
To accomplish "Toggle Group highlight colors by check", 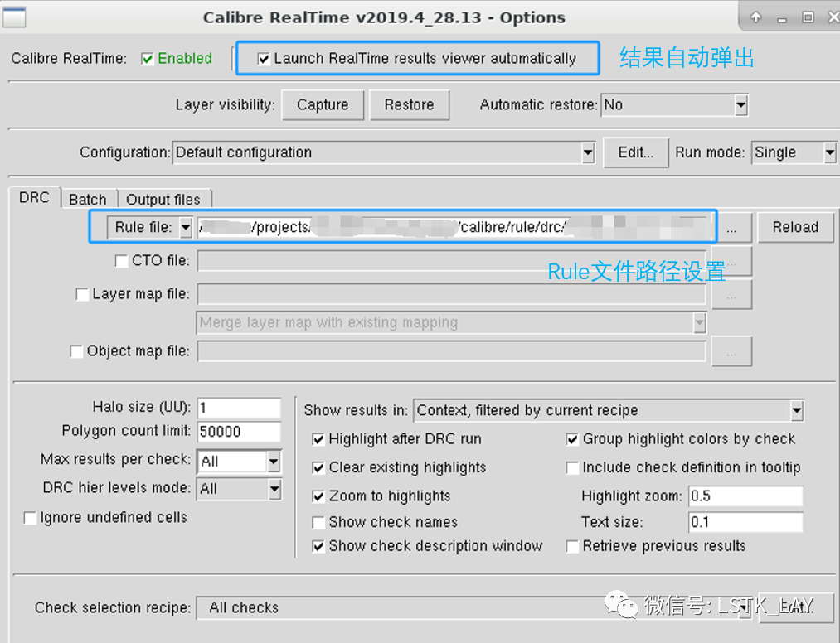I will pos(572,439).
